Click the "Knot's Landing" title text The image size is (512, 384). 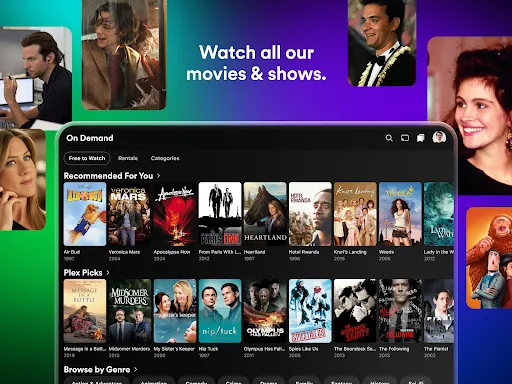click(x=350, y=252)
